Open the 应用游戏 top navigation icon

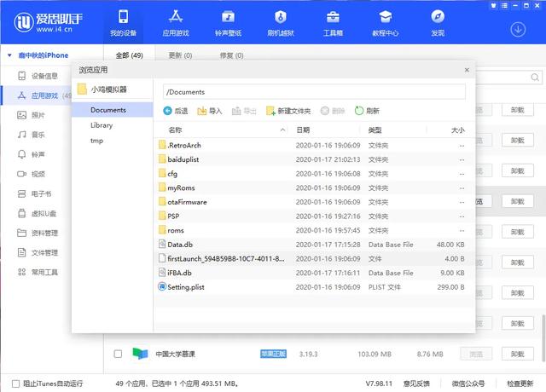(176, 23)
